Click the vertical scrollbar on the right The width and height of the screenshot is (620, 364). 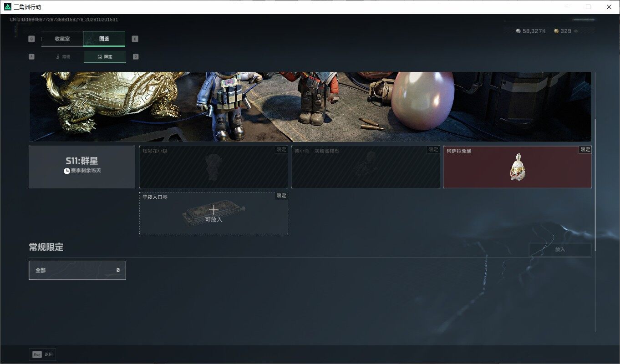click(595, 184)
